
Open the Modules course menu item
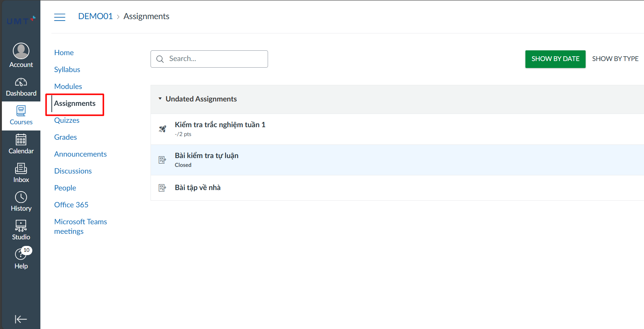[x=68, y=86]
